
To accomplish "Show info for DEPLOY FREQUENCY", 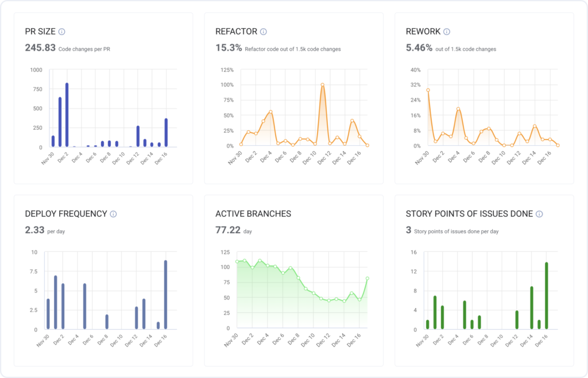I will [113, 214].
